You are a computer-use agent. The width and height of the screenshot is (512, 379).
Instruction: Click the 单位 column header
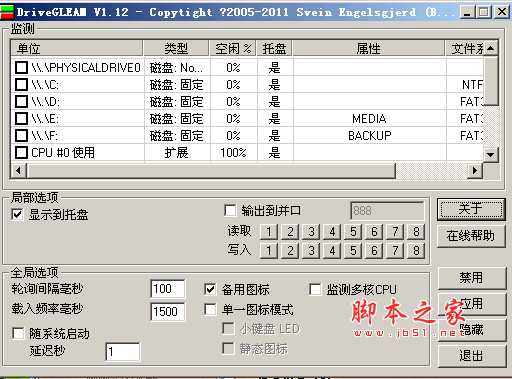click(77, 49)
